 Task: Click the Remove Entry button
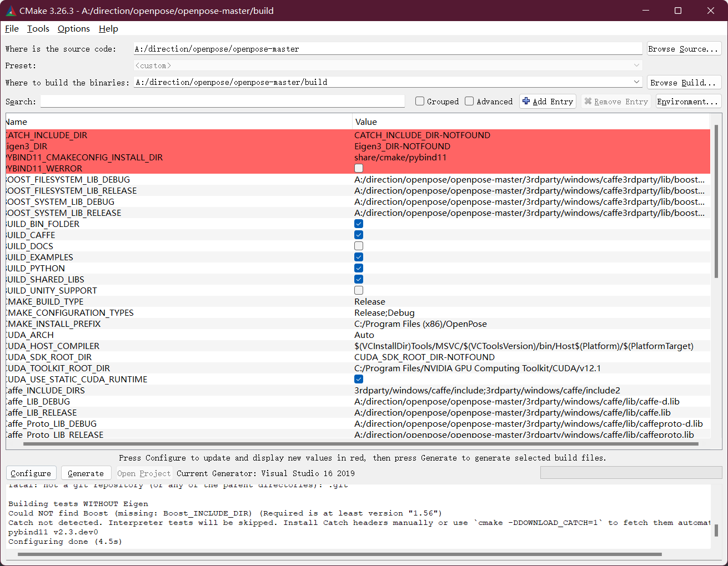pyautogui.click(x=616, y=102)
